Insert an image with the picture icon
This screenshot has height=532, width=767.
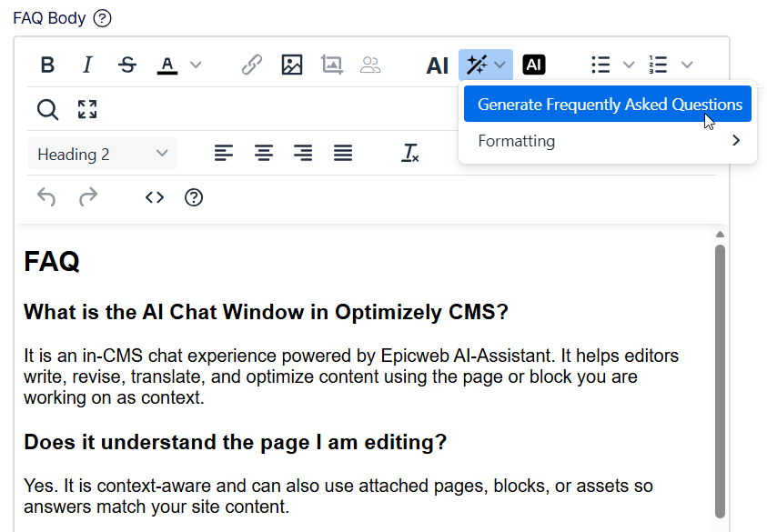tap(292, 65)
